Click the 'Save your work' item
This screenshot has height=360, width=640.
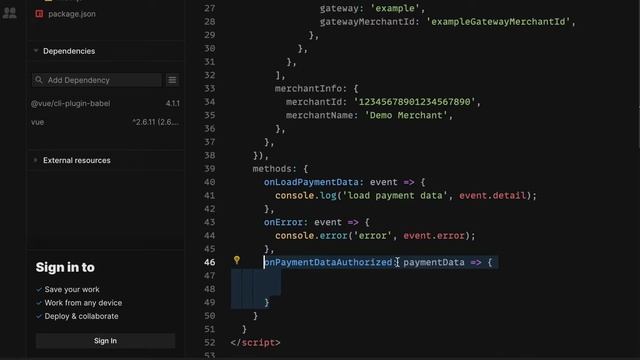coord(72,289)
